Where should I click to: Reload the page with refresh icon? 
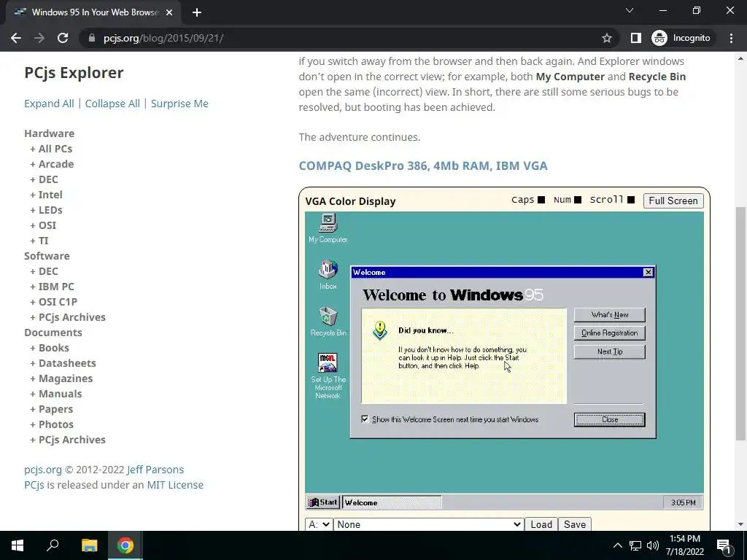coord(63,38)
